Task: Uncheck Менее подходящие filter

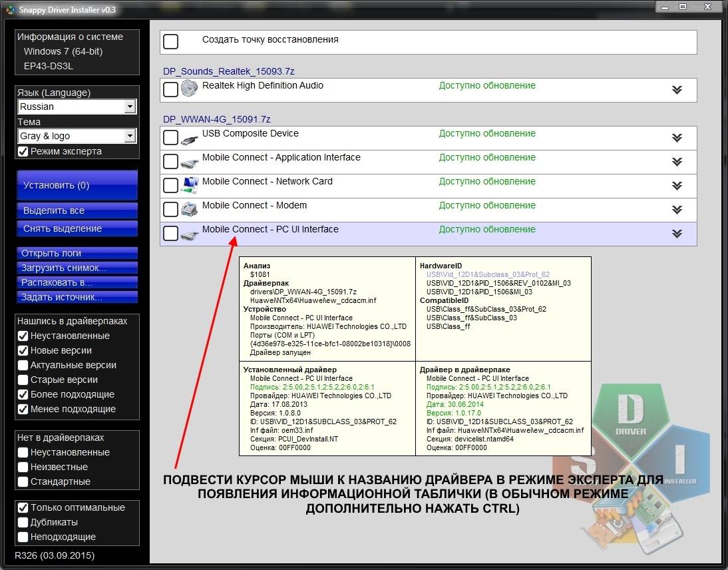Action: tap(23, 410)
